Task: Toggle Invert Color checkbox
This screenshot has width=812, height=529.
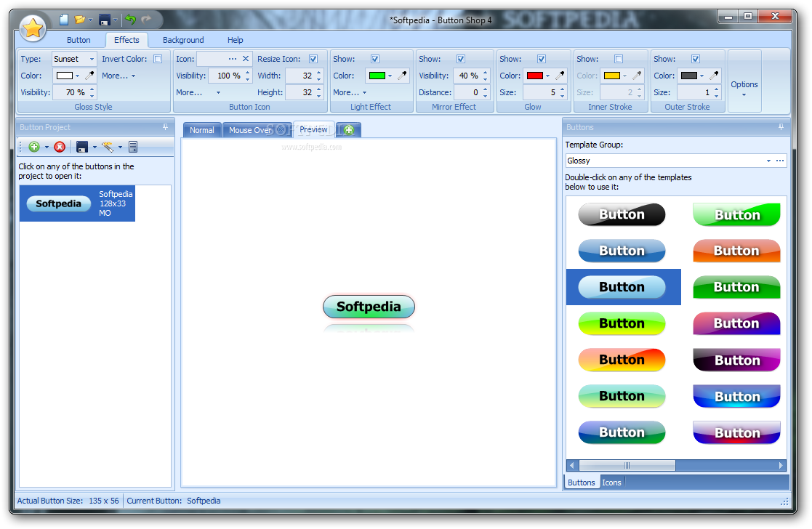Action: [x=158, y=59]
